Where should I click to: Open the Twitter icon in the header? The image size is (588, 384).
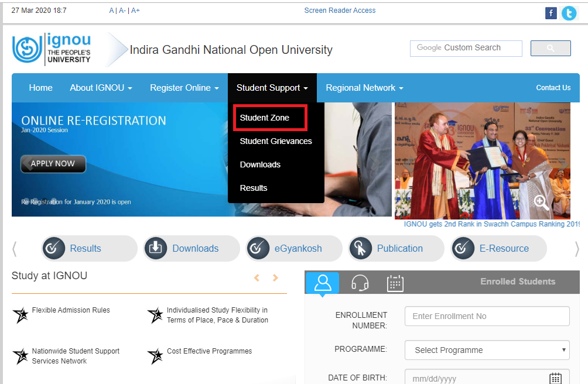tap(569, 12)
